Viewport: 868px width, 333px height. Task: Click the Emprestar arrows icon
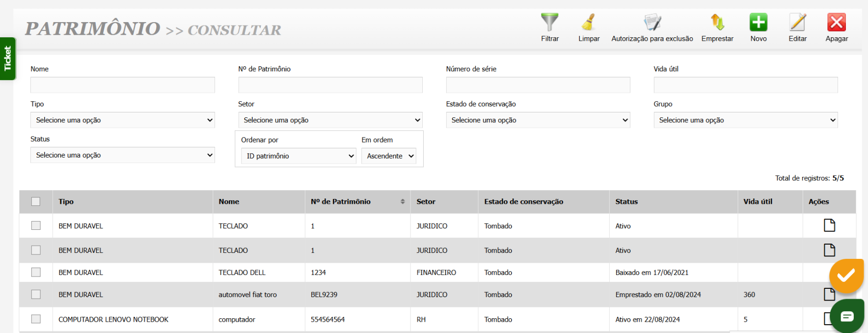tap(717, 23)
